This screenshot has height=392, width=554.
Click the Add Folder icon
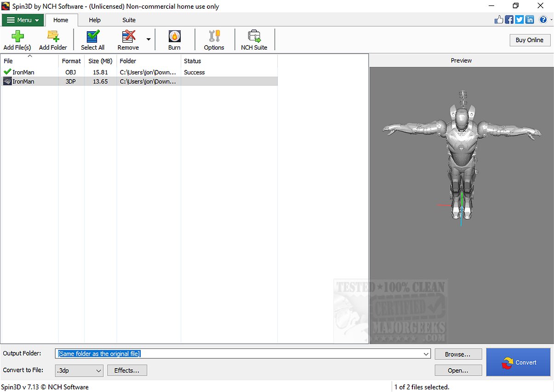pos(53,36)
